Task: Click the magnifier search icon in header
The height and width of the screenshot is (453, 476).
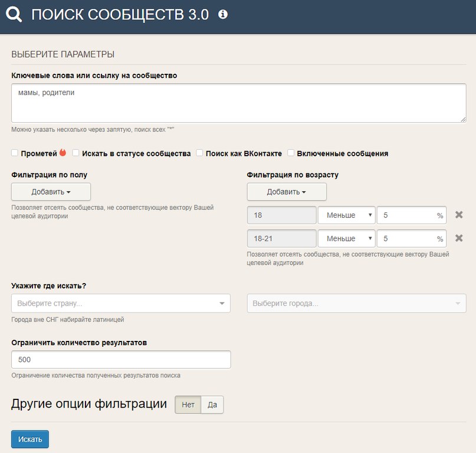Action: [14, 15]
